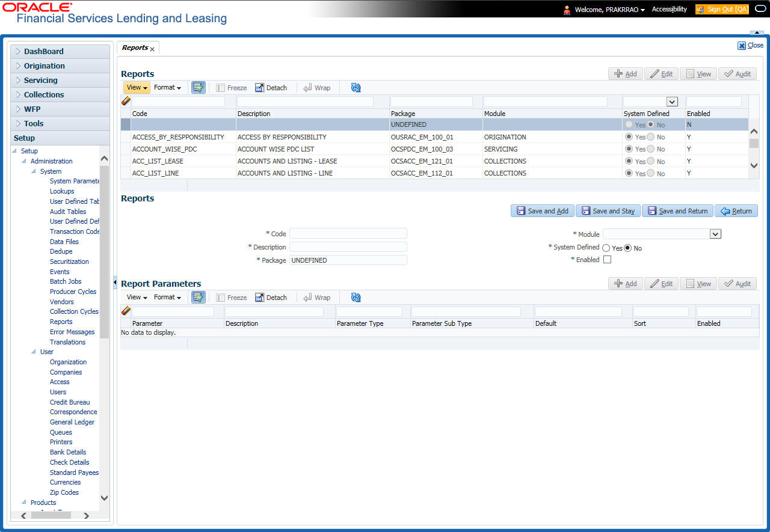Image resolution: width=770 pixels, height=532 pixels.
Task: Click the Freeze icon in Reports toolbar
Action: [x=231, y=88]
